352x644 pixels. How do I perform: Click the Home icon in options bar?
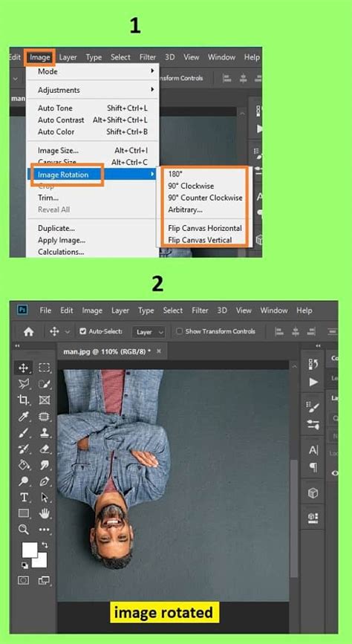click(x=28, y=331)
